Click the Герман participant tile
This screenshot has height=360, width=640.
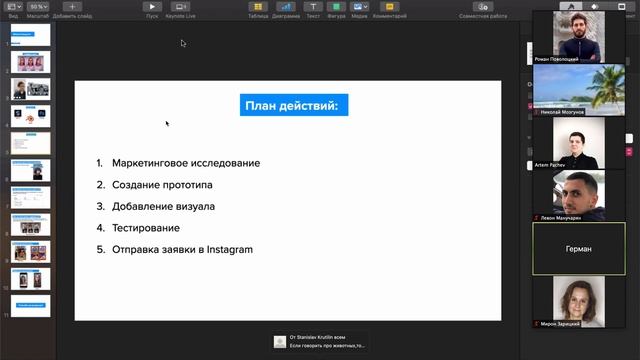coord(579,249)
